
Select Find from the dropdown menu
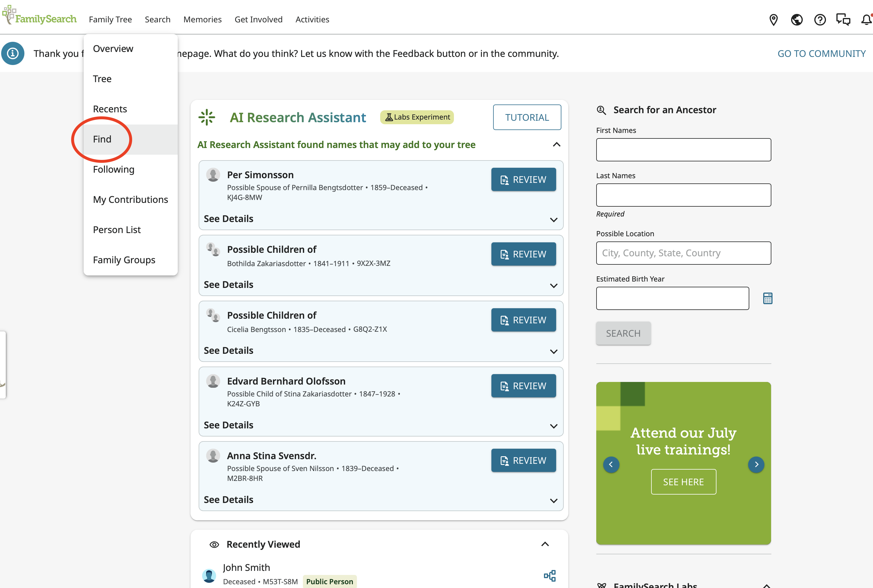[131, 140]
